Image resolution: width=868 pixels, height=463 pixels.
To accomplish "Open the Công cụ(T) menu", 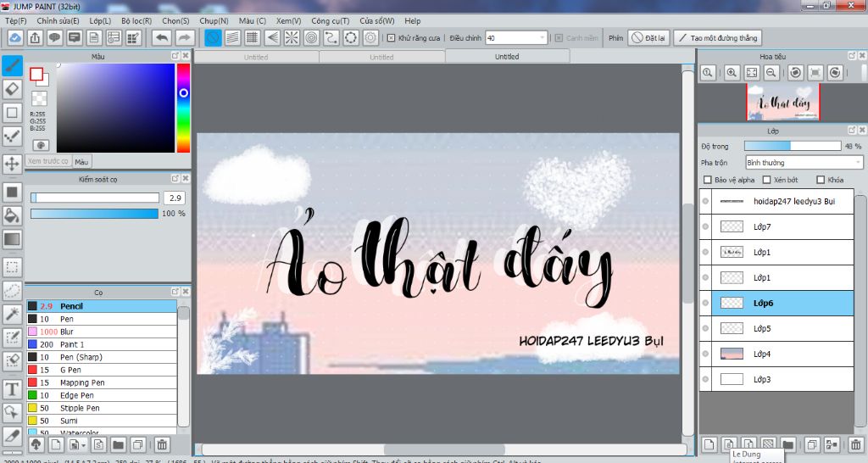I will point(331,21).
